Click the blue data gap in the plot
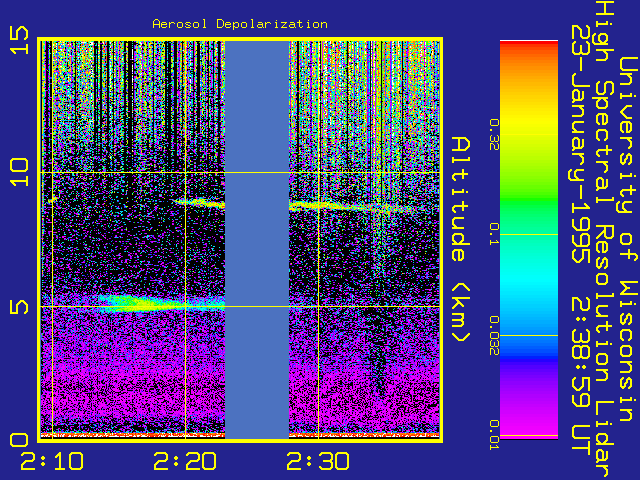 (257, 240)
